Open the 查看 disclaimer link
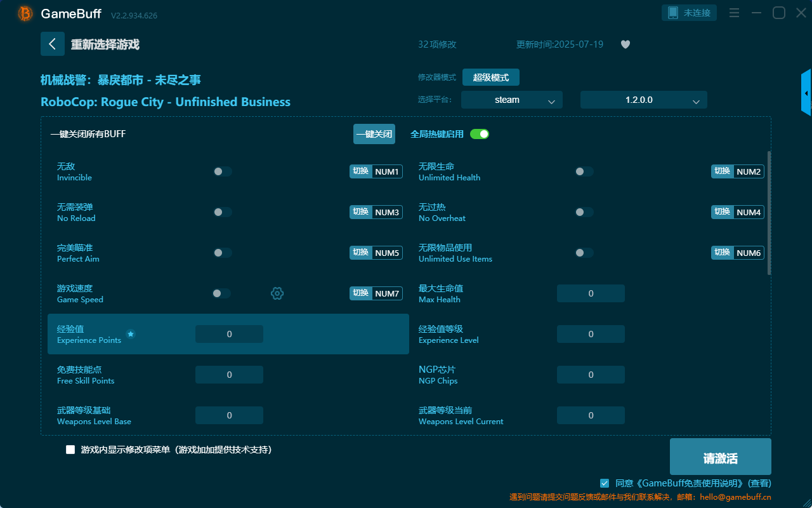Viewport: 812px width, 508px height. 759,483
